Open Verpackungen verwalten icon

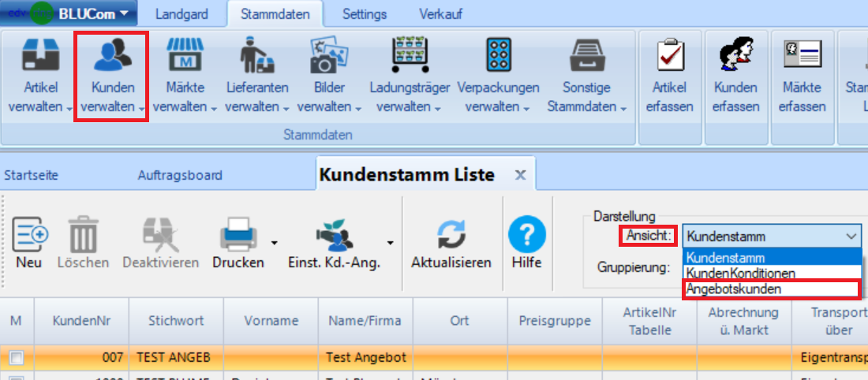(498, 57)
